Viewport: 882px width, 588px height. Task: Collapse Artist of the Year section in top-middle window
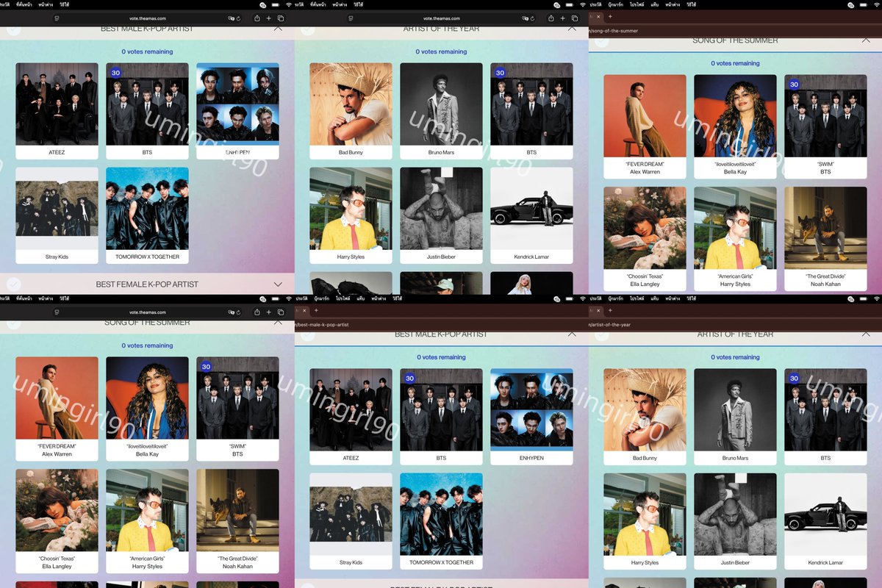571,28
